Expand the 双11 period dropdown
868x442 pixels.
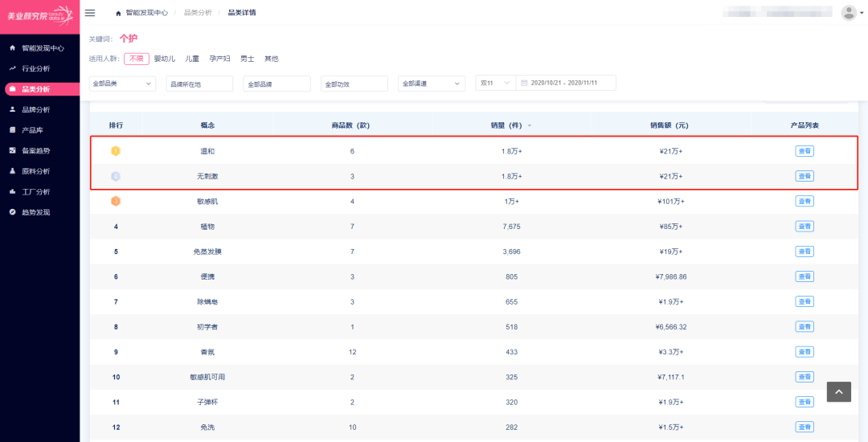[494, 84]
